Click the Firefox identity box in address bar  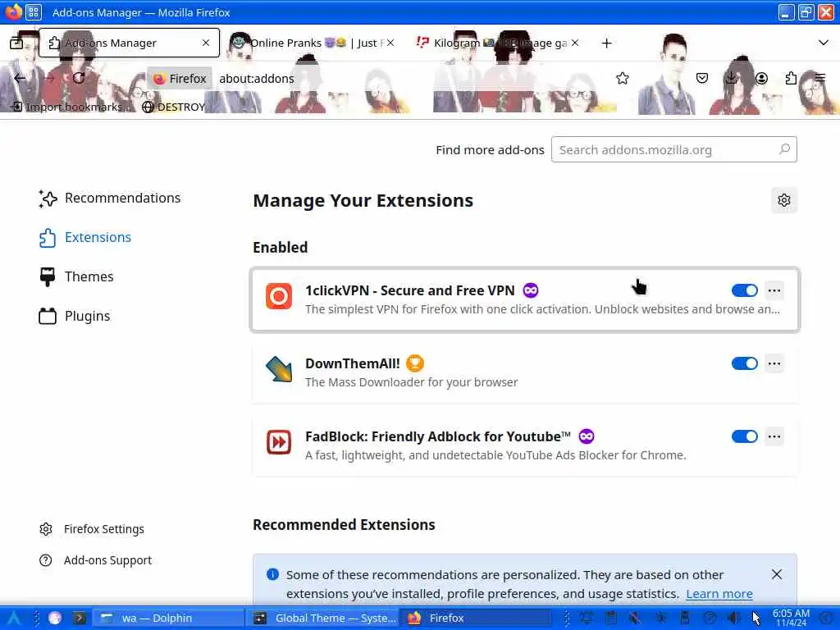(180, 78)
